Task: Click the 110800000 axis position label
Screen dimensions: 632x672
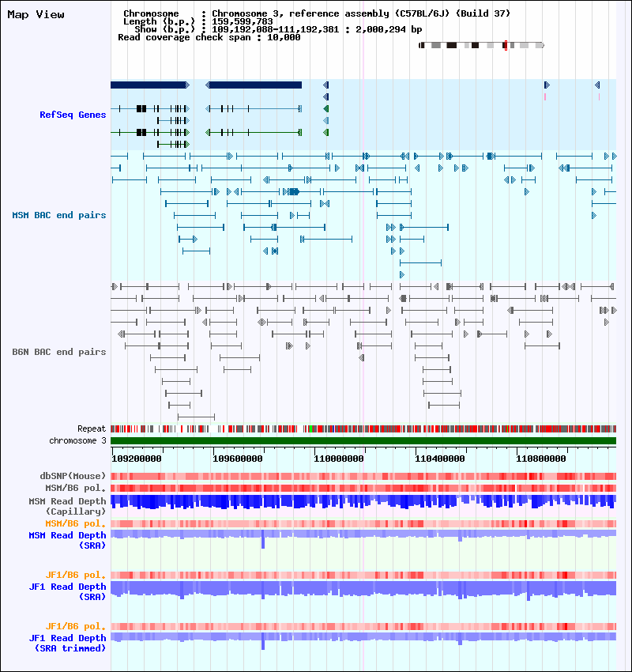Action: (x=541, y=459)
